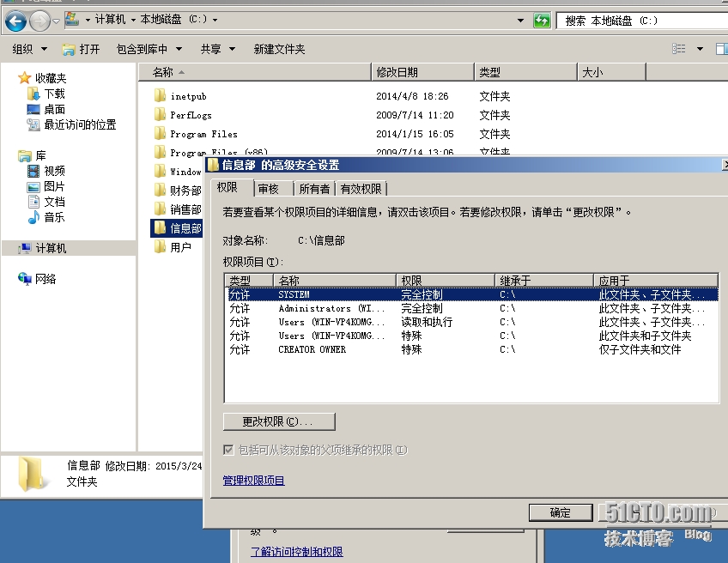Switch to the 有效权限 tab
The image size is (728, 563).
(x=361, y=189)
